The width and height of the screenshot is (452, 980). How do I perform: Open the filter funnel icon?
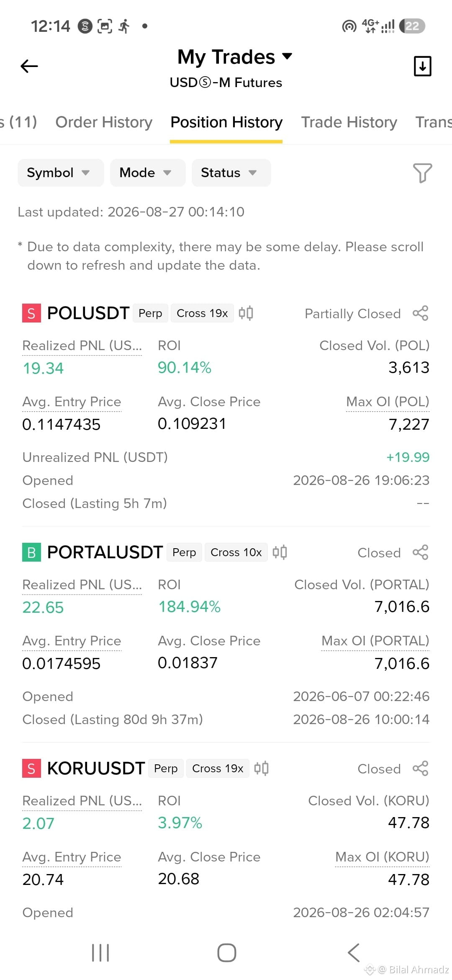pos(422,173)
